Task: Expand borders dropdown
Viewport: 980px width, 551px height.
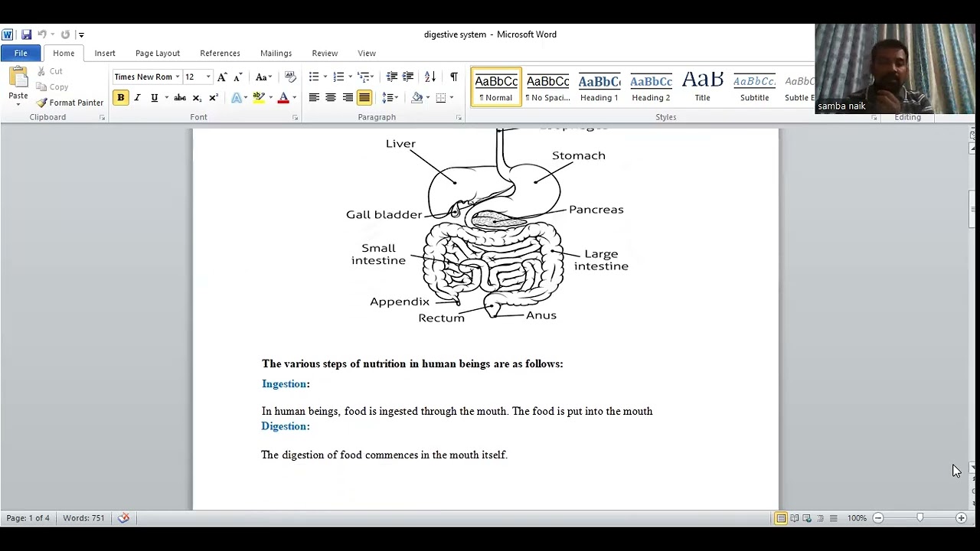Action: pos(451,97)
